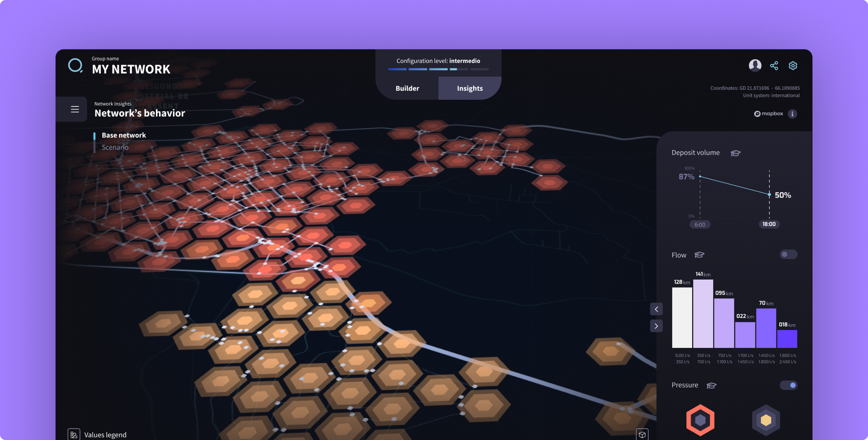Select the Scenario option

coord(115,147)
